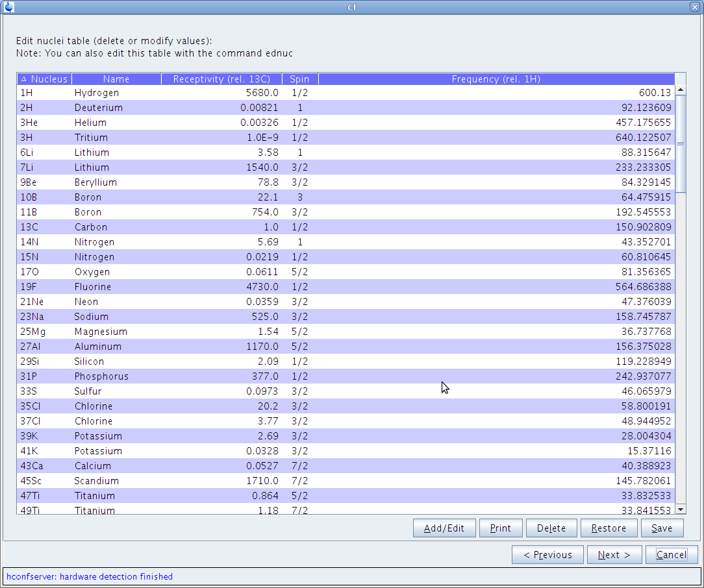Go to the Previous configuration page

point(547,555)
